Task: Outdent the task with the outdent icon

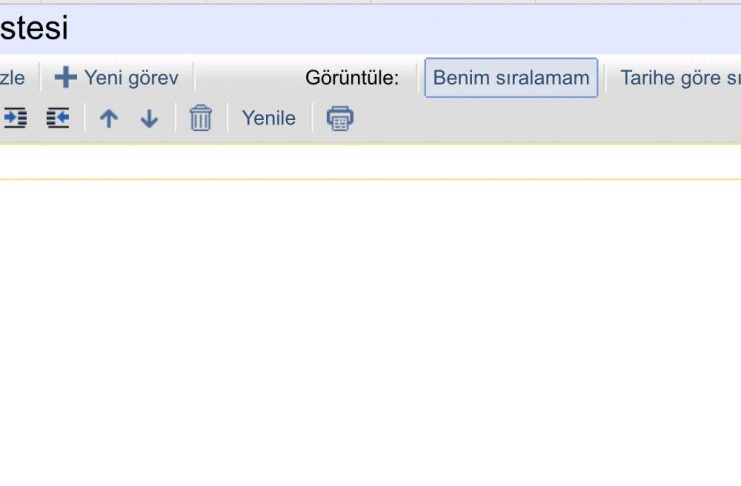Action: pyautogui.click(x=58, y=118)
